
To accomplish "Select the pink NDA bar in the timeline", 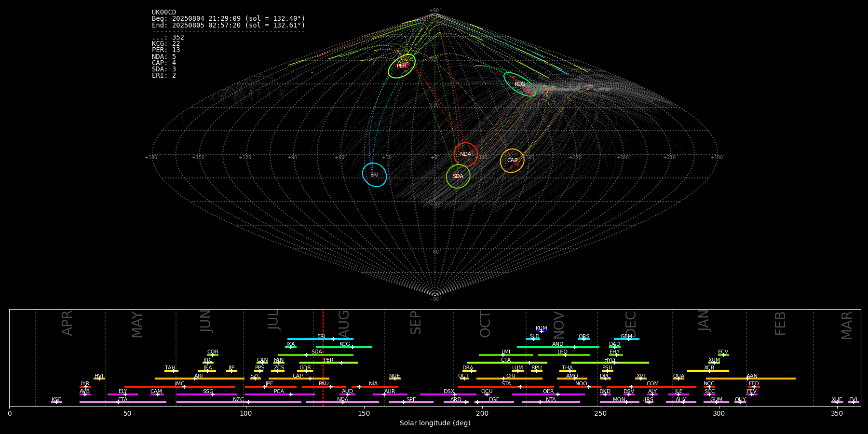I will pyautogui.click(x=343, y=402).
